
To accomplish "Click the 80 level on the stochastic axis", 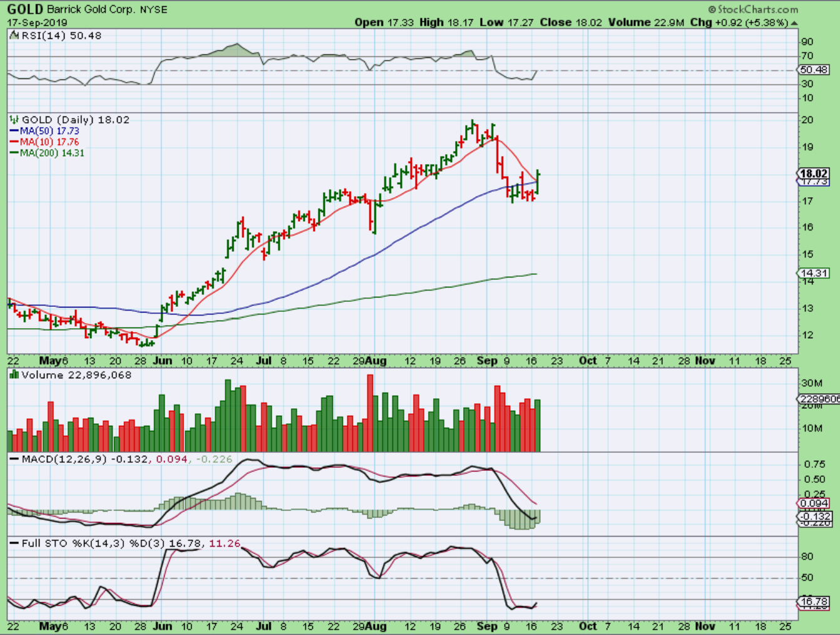I will 807,556.
